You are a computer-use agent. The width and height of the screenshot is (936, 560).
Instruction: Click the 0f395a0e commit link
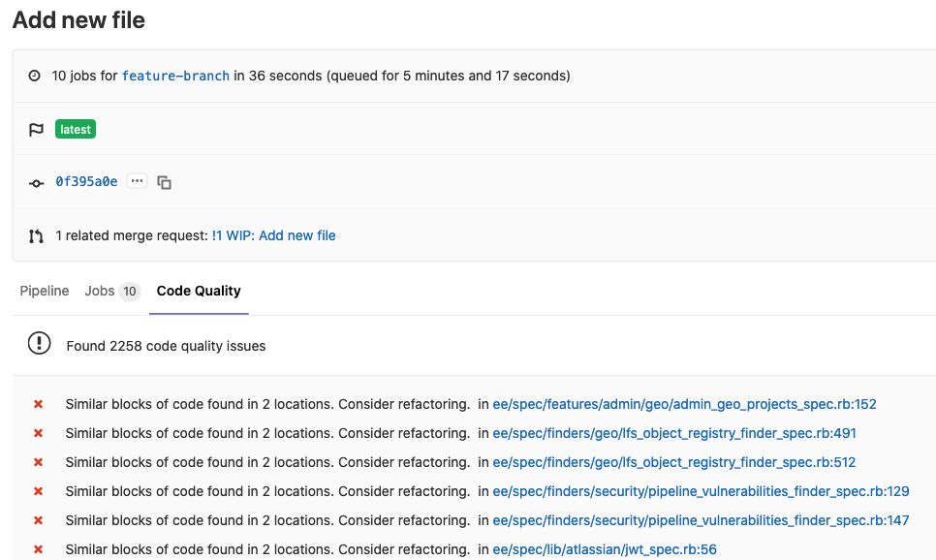pos(87,182)
